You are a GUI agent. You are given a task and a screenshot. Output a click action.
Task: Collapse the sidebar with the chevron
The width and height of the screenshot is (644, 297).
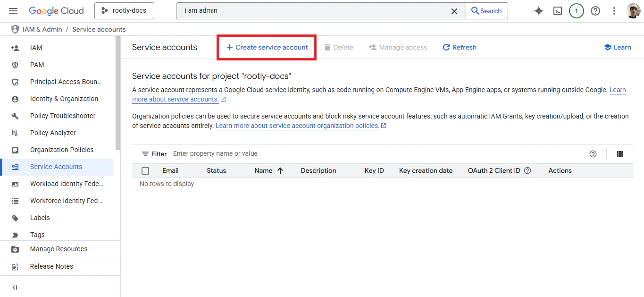[14, 287]
